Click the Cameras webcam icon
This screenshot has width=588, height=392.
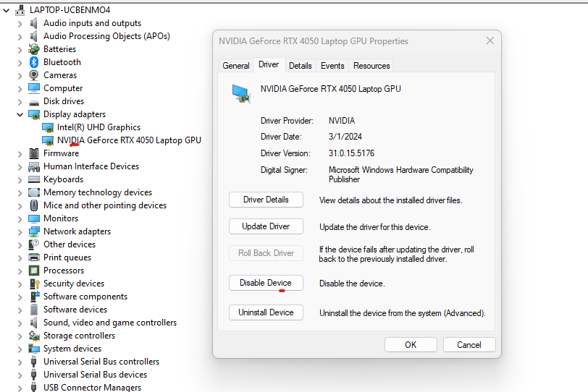(34, 75)
